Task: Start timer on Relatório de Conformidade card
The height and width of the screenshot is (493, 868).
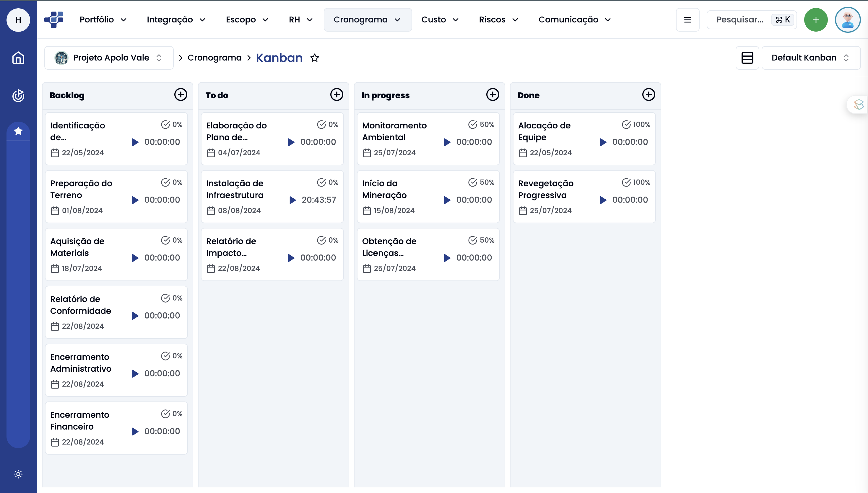Action: pos(135,316)
